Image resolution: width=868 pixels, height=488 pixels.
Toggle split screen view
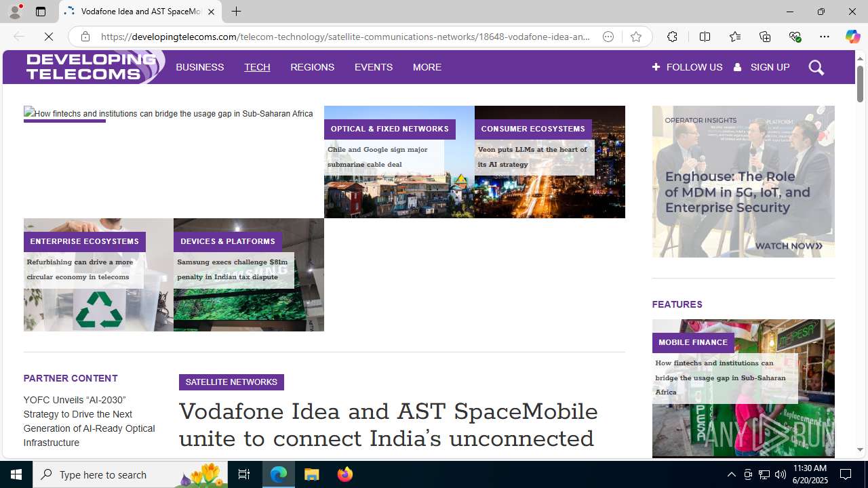705,37
